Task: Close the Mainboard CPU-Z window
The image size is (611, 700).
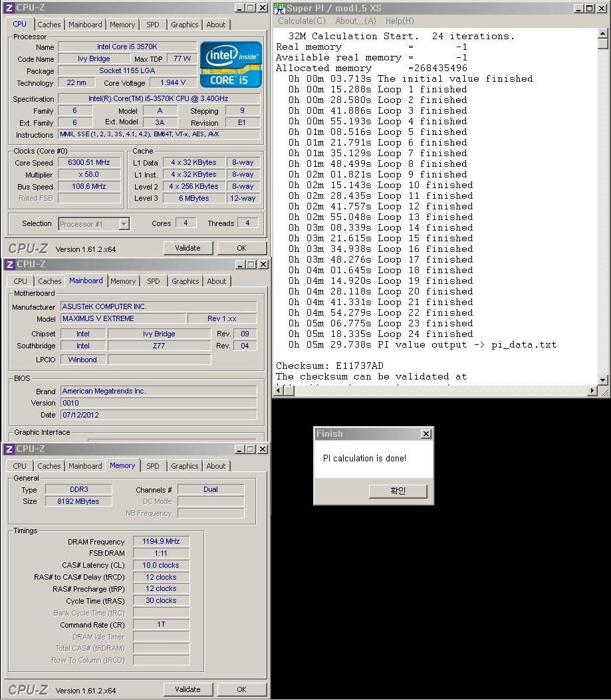Action: [x=263, y=265]
